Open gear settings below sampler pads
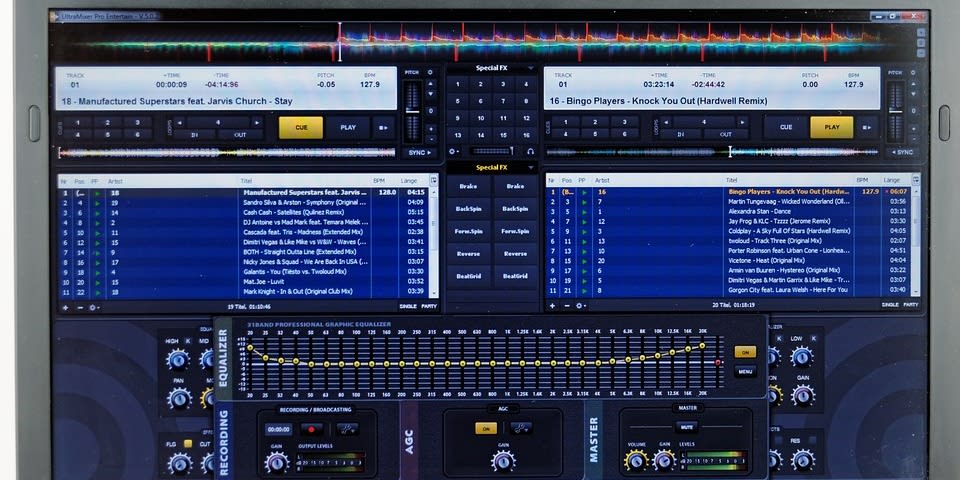The image size is (960, 480). coord(454,151)
